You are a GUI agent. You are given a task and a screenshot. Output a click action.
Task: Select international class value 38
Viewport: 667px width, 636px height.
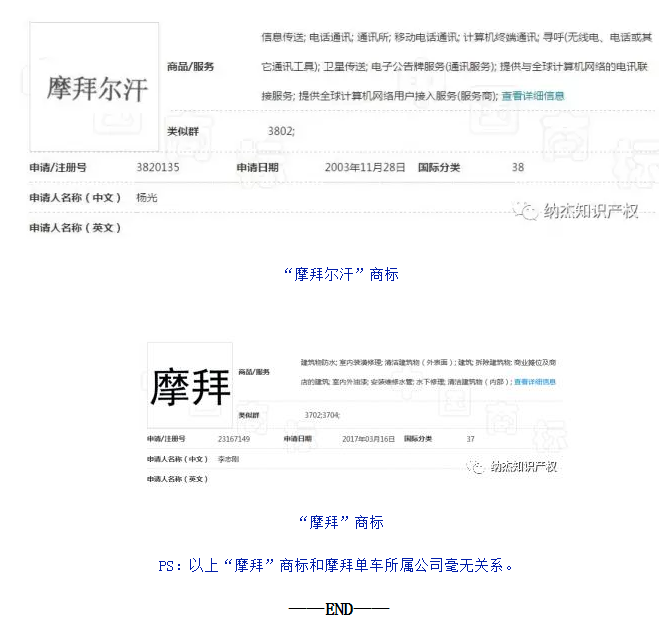(x=518, y=167)
